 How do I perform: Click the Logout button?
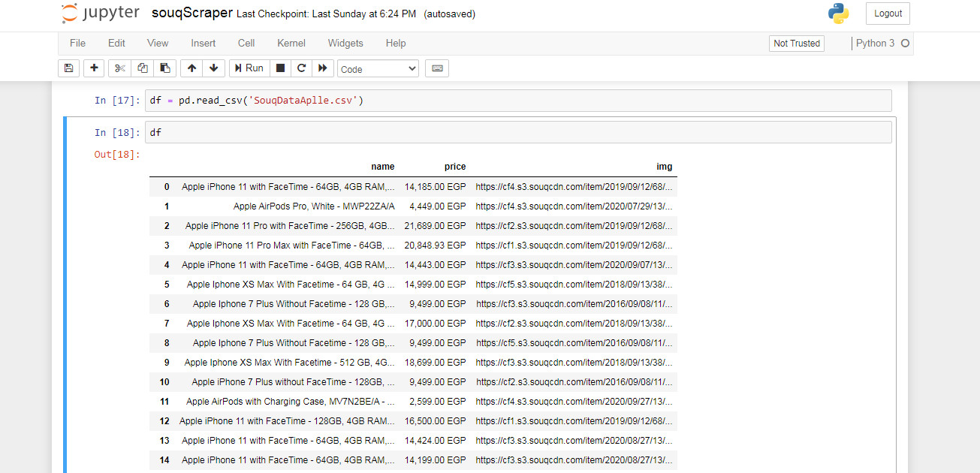coord(888,14)
